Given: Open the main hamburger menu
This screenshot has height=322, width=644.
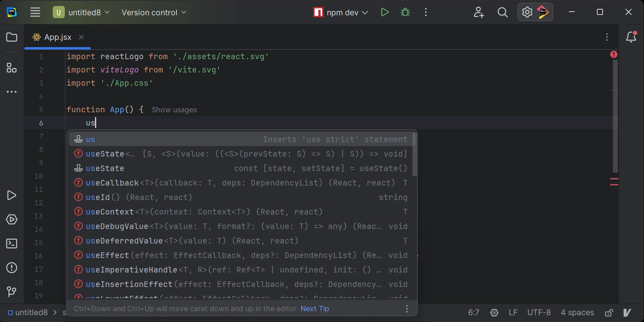Looking at the screenshot, I should point(35,12).
